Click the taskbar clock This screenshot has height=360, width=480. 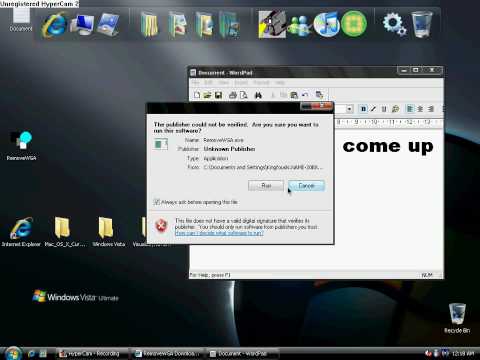tap(463, 353)
